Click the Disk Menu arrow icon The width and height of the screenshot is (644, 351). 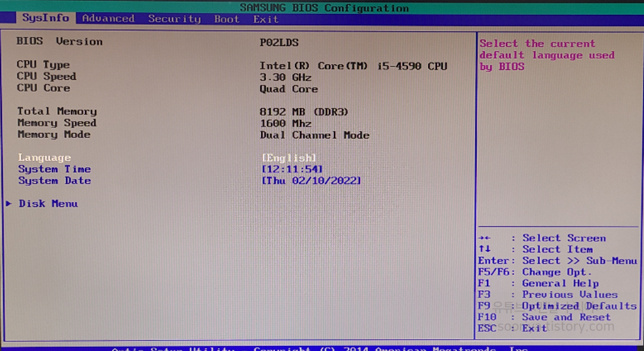(9, 204)
